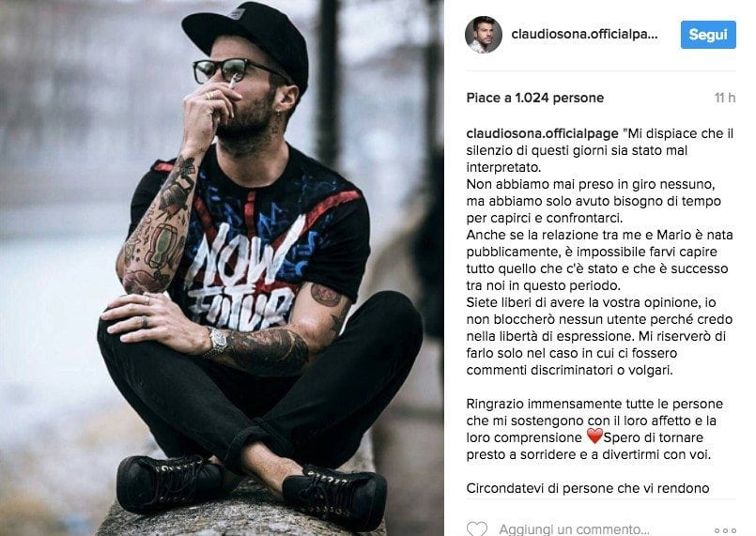The image size is (756, 536).
Task: Open the 11 h timestamp permalink
Action: click(725, 98)
